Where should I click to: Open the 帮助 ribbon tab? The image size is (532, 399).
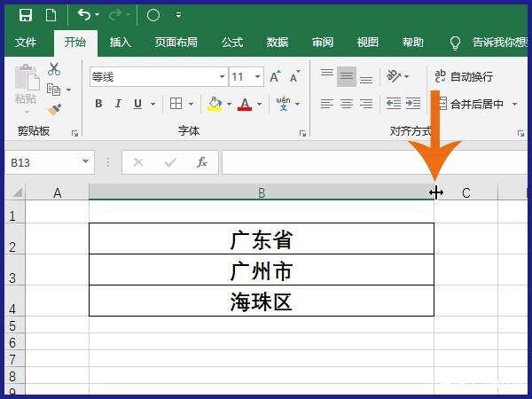tap(413, 43)
